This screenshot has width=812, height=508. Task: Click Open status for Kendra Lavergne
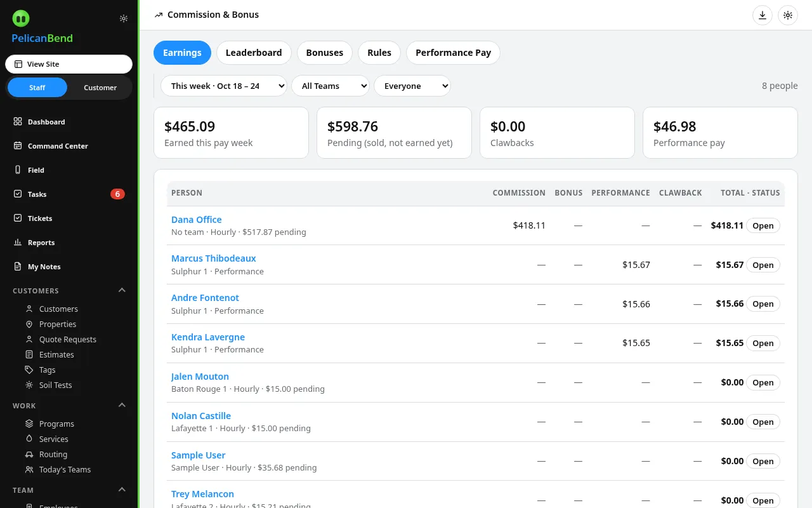tap(763, 344)
